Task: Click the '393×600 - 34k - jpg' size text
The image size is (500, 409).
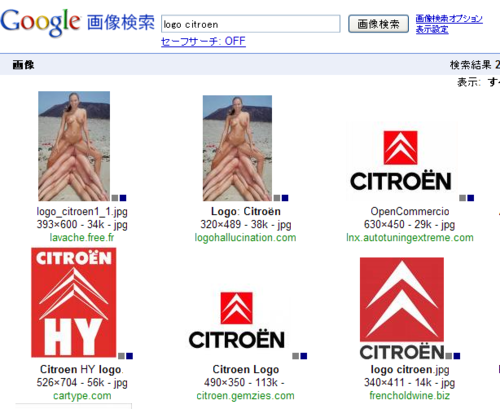Action: 82,225
